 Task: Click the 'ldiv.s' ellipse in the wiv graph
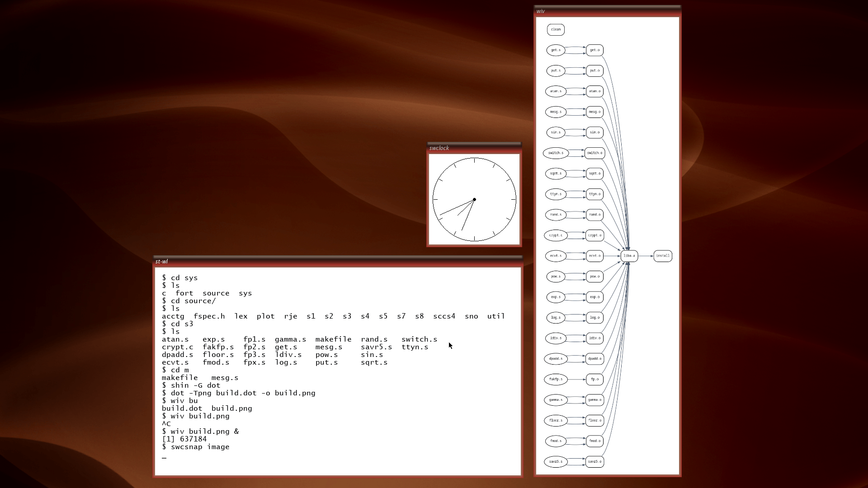tap(556, 338)
